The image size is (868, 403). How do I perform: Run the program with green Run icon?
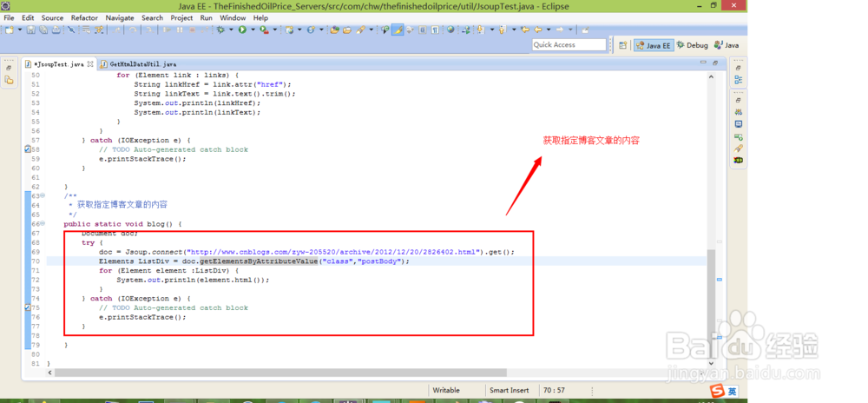pos(242,30)
